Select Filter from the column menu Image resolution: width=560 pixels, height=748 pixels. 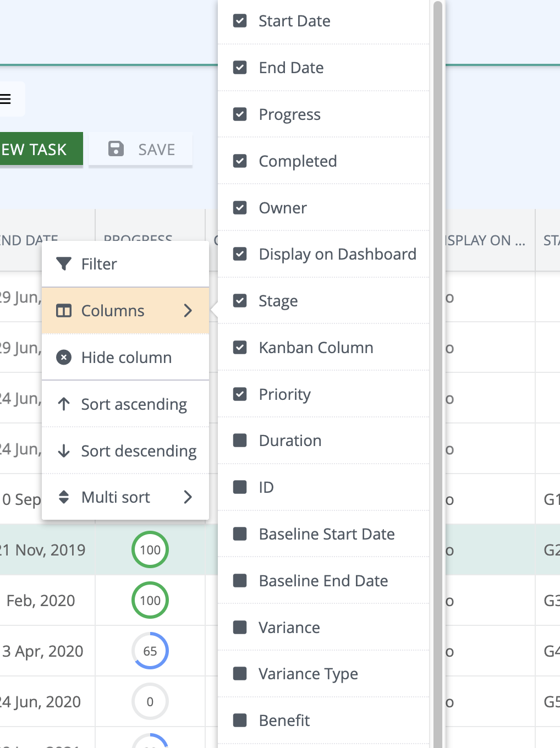(x=125, y=264)
